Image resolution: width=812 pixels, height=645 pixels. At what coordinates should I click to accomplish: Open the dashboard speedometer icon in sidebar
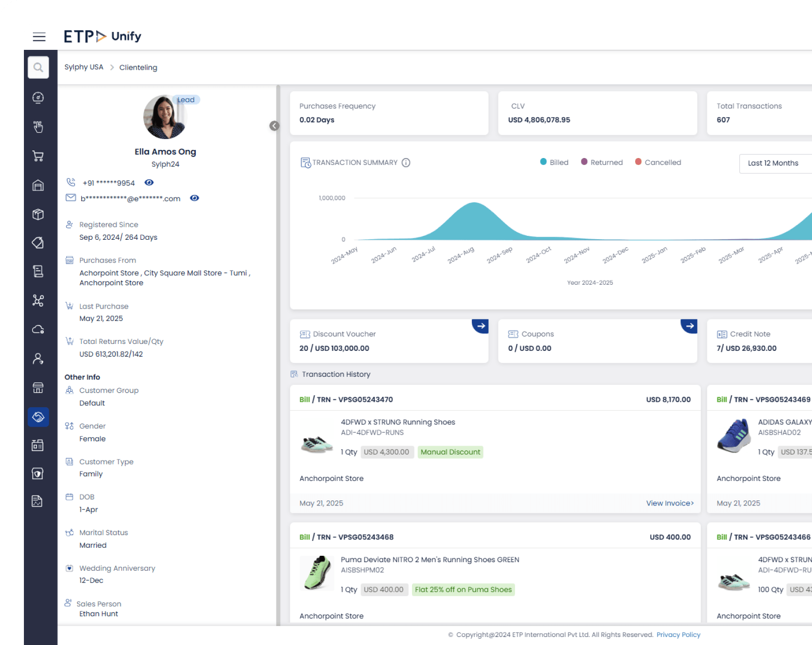pos(38,98)
